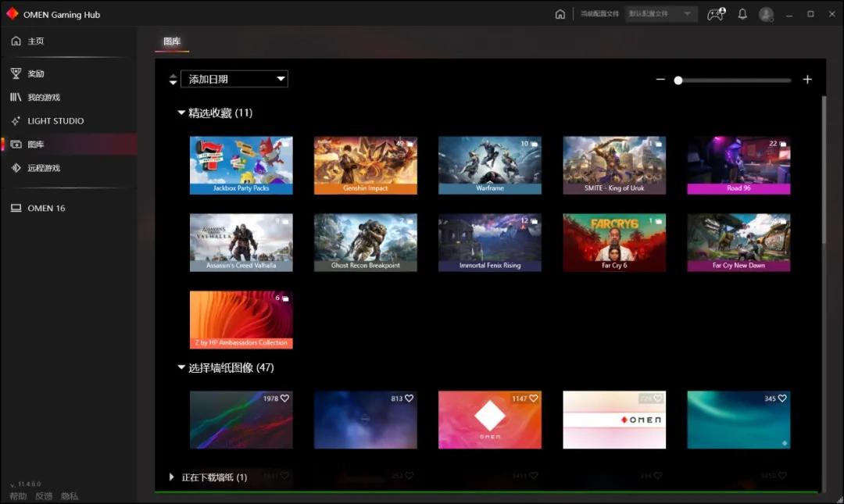The image size is (844, 504).
Task: Expand the 正在下载墙纸 (1) section
Action: click(172, 477)
